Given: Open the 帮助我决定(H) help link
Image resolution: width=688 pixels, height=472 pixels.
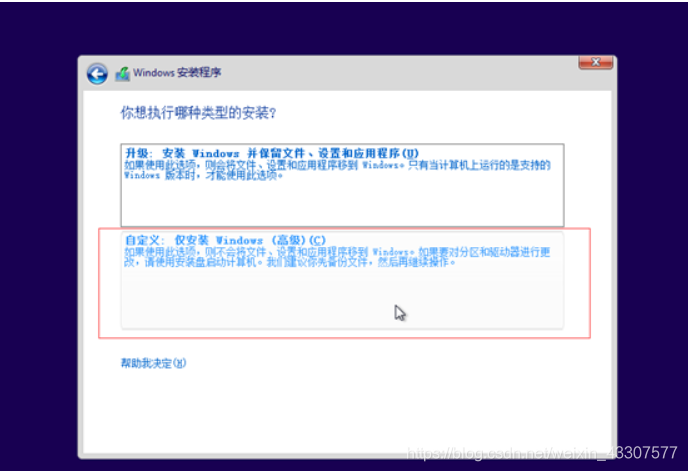Looking at the screenshot, I should tap(153, 363).
